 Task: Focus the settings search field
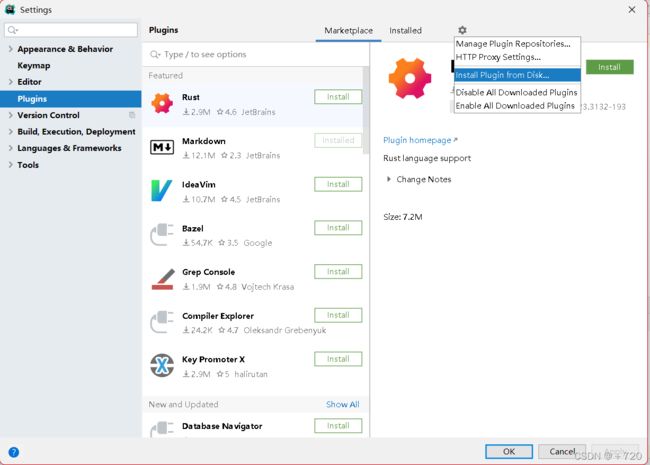click(x=71, y=30)
